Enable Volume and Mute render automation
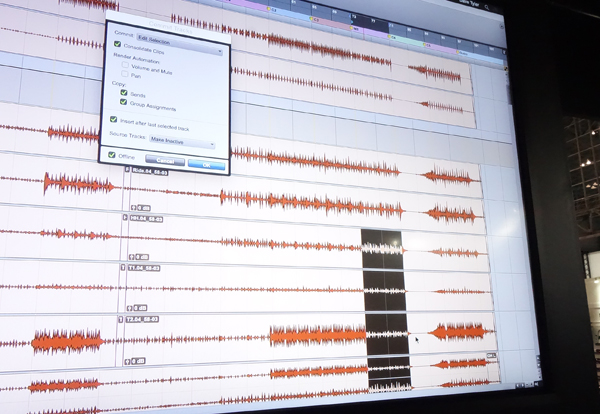Image resolution: width=600 pixels, height=414 pixels. click(125, 65)
